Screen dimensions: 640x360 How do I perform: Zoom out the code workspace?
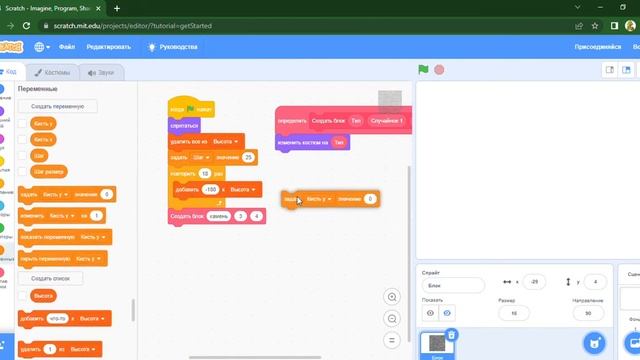click(x=392, y=319)
